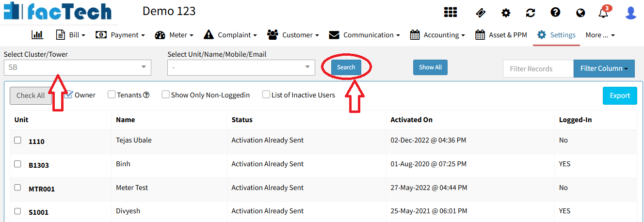
Task: Click the Search button
Action: 346,67
